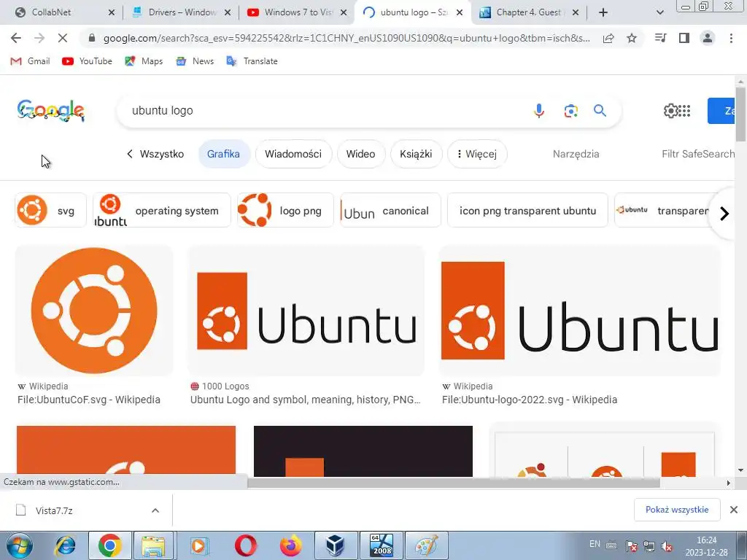Open Firefox from the taskbar

pyautogui.click(x=290, y=545)
